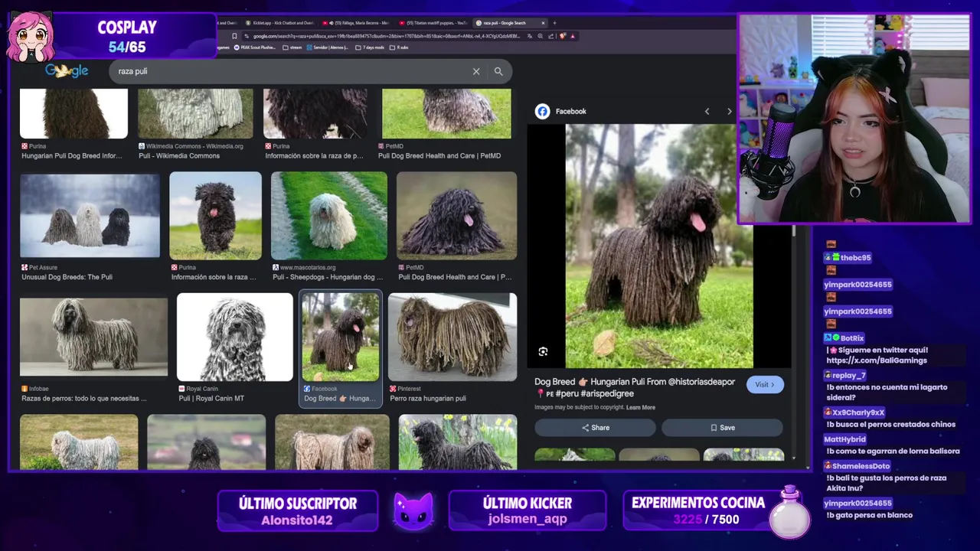Open Pinterest 'Perro raza hungarian puli' image

pyautogui.click(x=452, y=337)
